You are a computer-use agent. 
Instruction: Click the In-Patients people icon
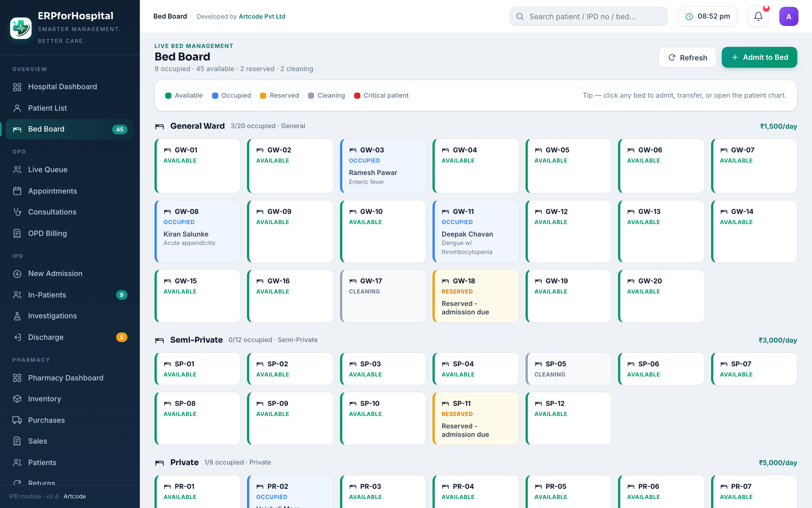17,295
